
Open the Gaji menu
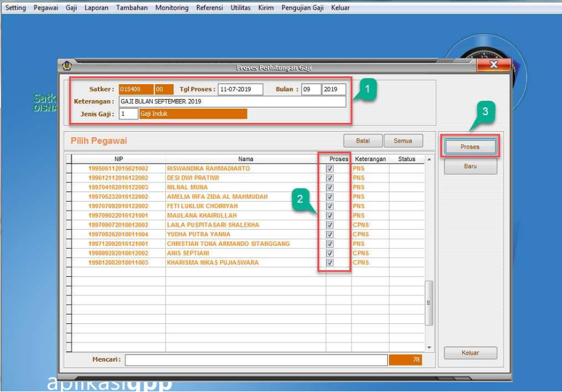72,8
